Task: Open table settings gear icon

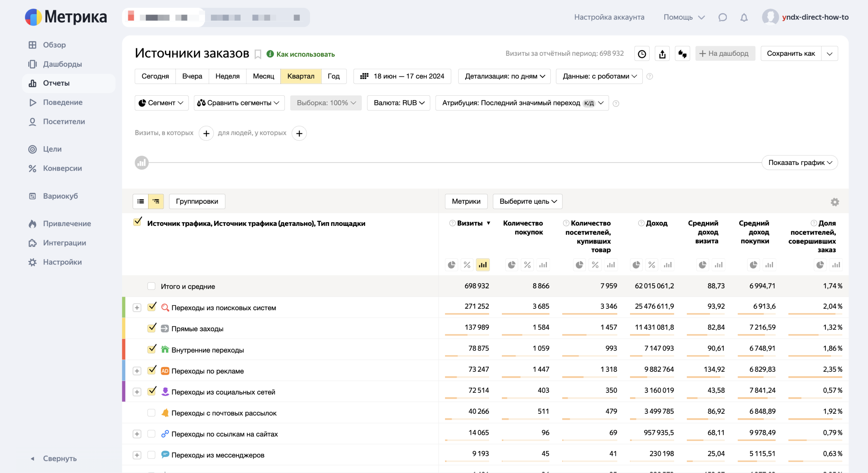Action: click(x=835, y=202)
